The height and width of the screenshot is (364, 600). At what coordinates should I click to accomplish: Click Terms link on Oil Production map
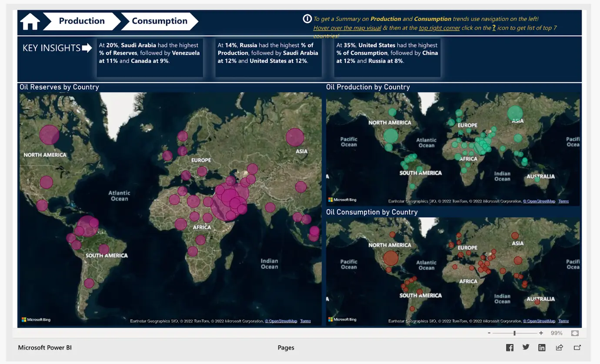[563, 201]
